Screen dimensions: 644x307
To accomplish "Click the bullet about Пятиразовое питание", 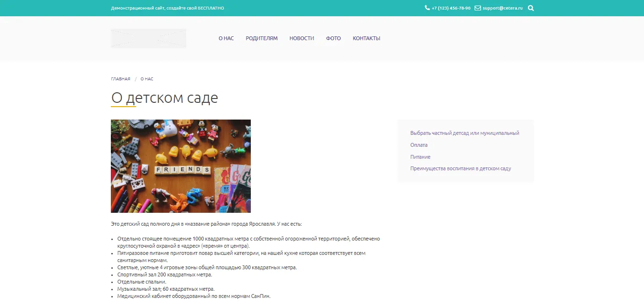I will coord(241,256).
